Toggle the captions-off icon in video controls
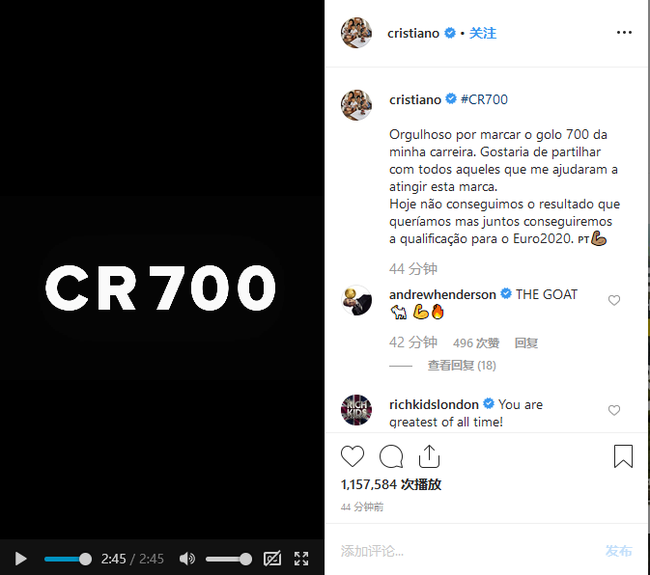 272,559
